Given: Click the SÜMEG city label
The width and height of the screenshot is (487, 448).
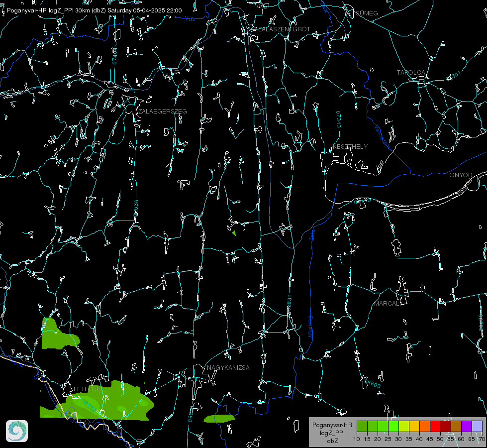Looking at the screenshot, I should click(x=367, y=13).
